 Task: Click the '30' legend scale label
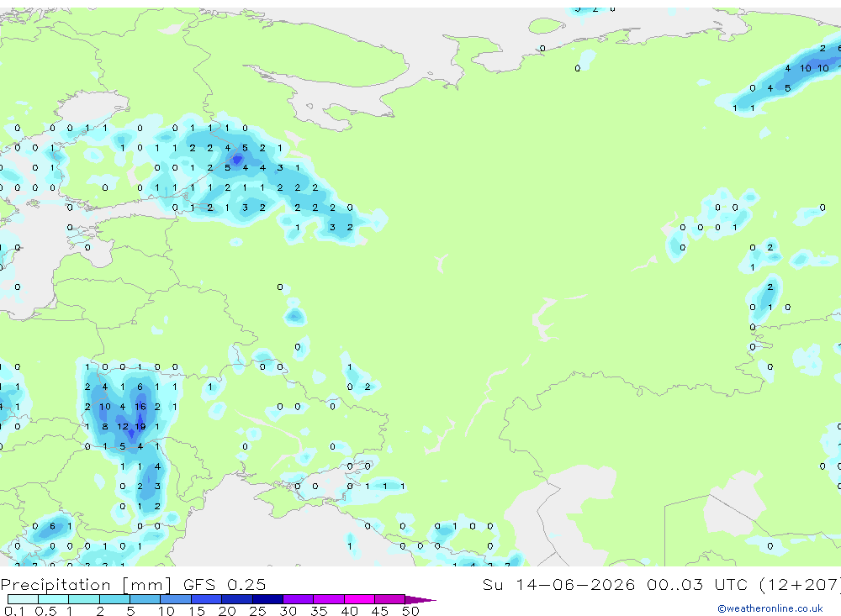pyautogui.click(x=288, y=611)
